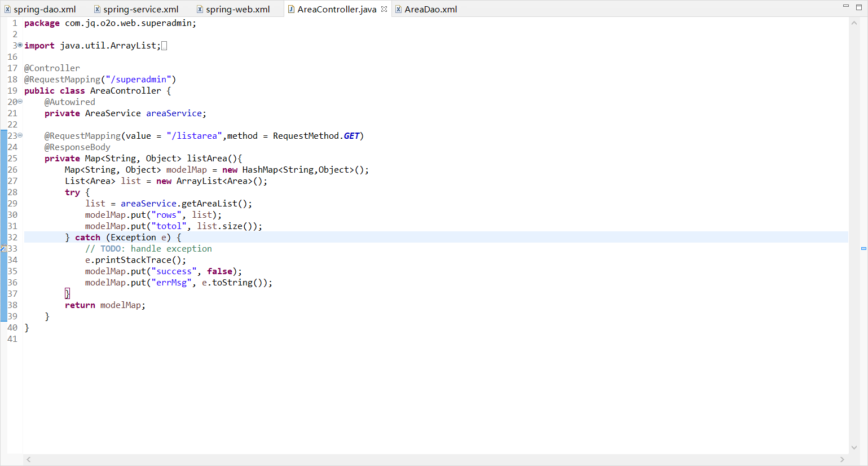Click line number 41 in the gutter
The width and height of the screenshot is (868, 466).
12,339
